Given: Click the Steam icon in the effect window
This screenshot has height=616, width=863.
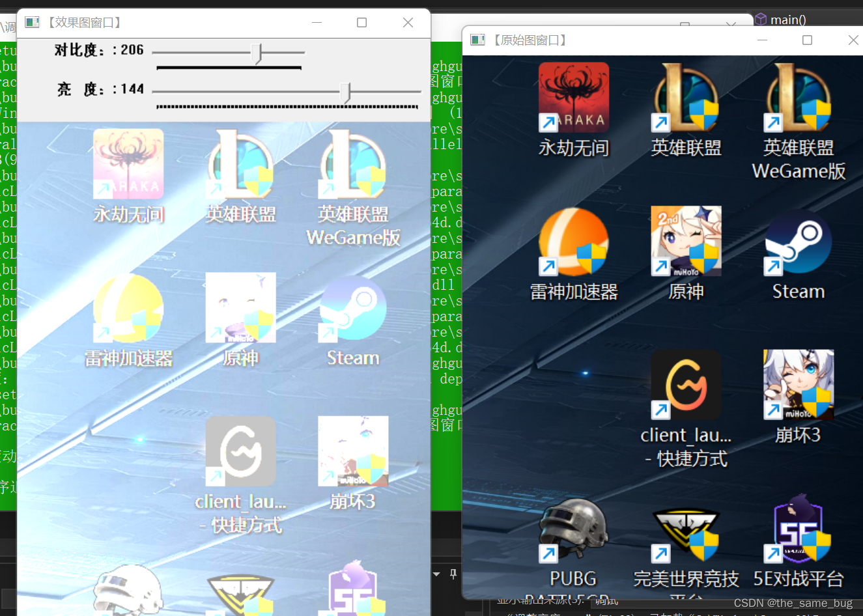Looking at the screenshot, I should [x=353, y=307].
